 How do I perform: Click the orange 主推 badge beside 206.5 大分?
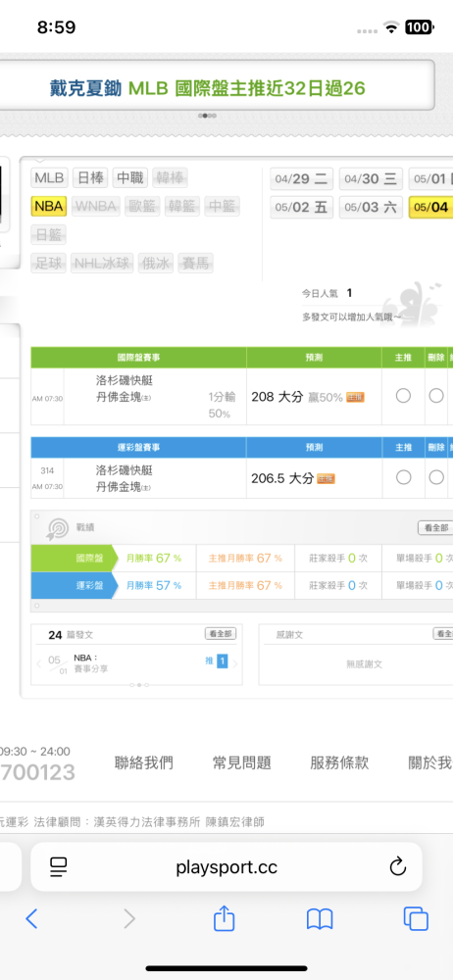click(326, 479)
